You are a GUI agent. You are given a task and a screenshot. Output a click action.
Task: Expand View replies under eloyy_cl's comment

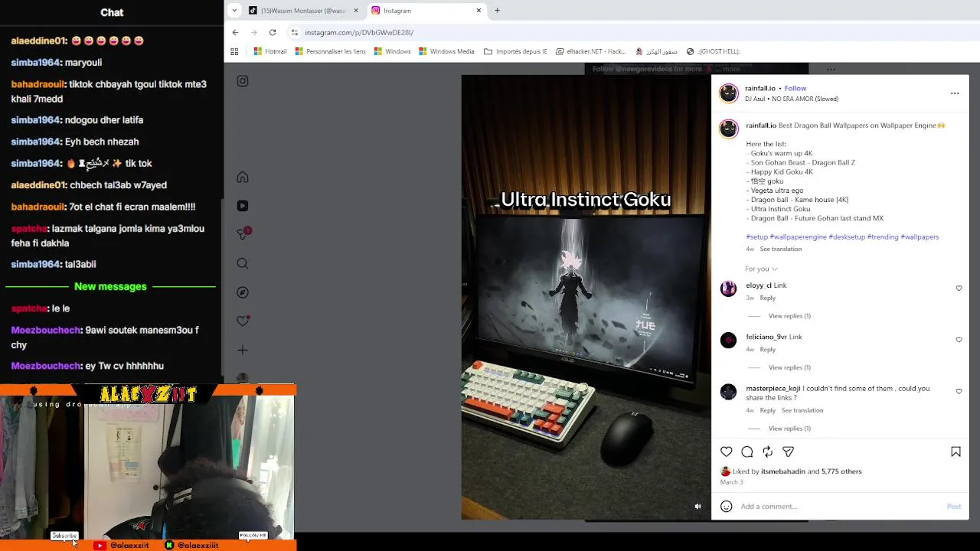coord(789,316)
